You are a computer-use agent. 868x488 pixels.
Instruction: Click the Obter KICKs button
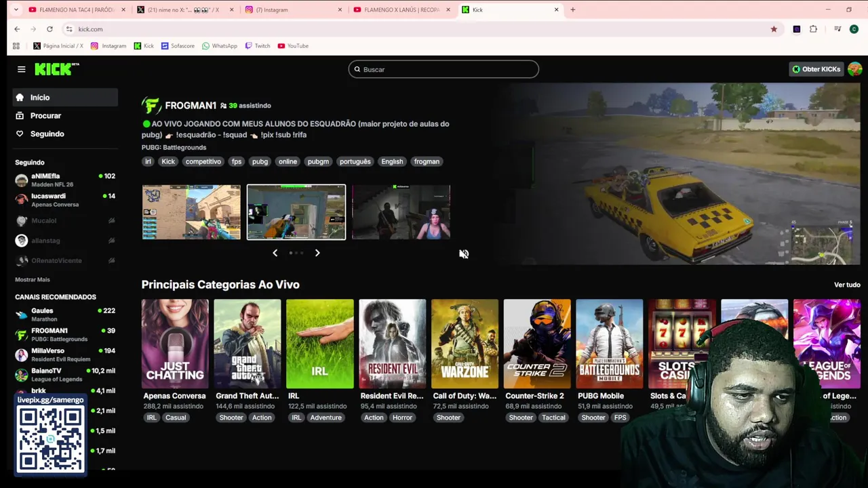[816, 69]
